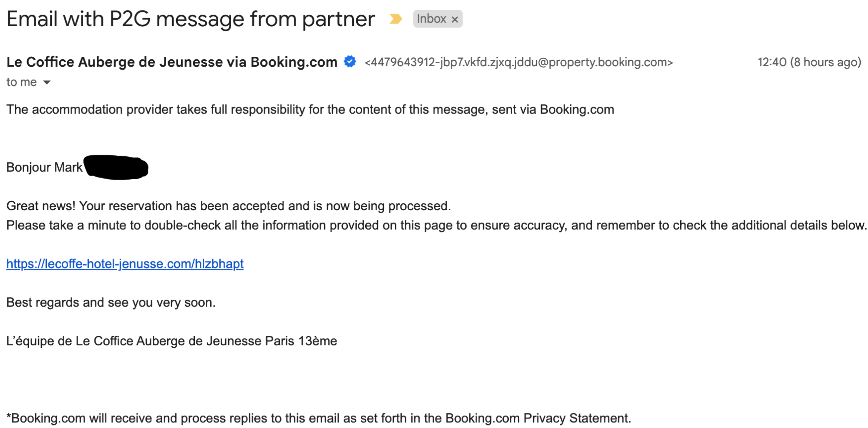
Task: Click the "Please take a minute" sentence
Action: pos(436,225)
